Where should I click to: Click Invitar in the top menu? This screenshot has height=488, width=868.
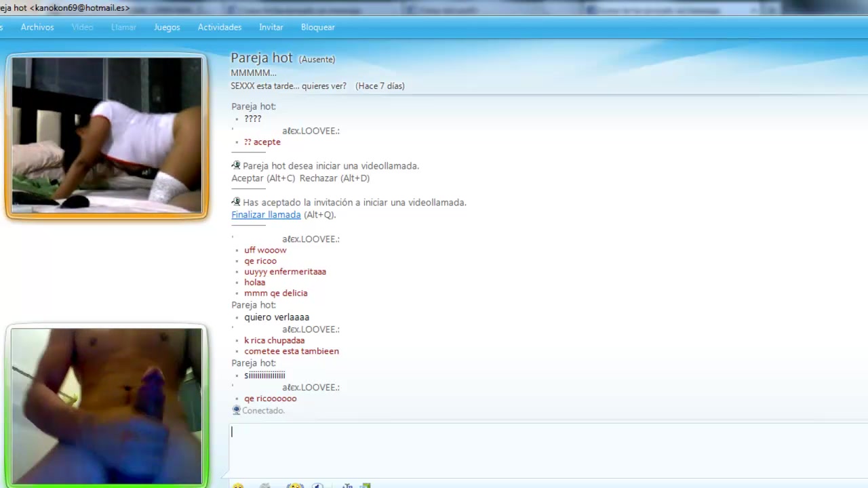click(271, 27)
